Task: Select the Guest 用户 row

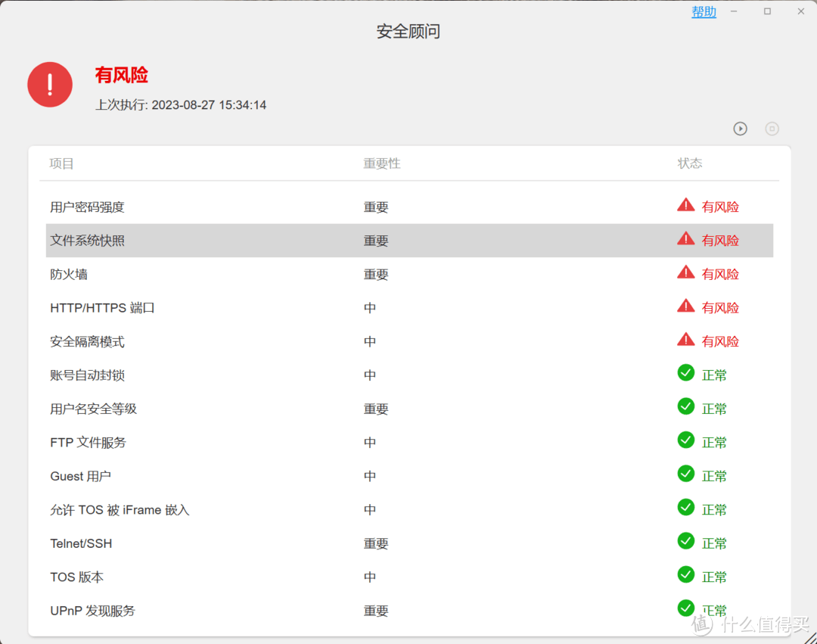Action: click(x=409, y=476)
